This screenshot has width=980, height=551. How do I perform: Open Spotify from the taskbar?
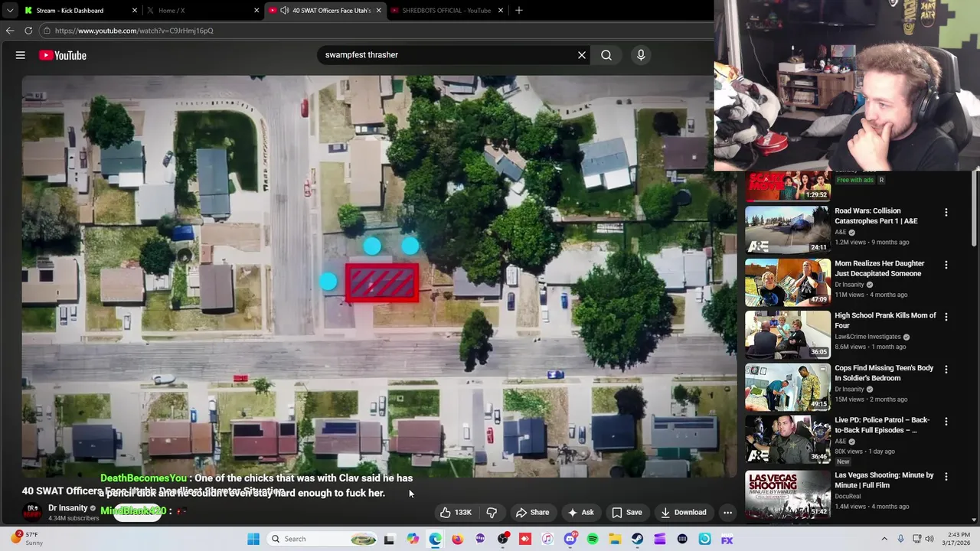[x=593, y=539]
